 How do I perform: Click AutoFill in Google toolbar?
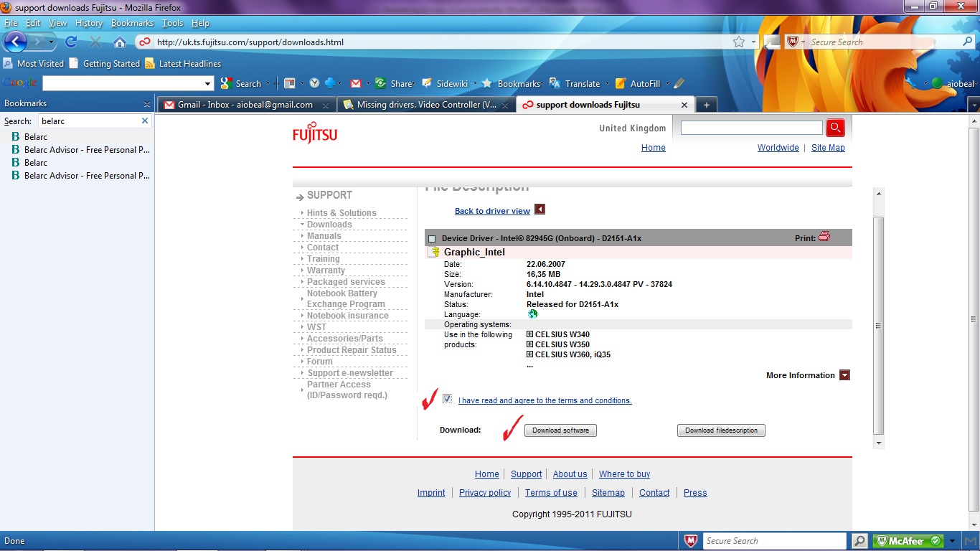pyautogui.click(x=638, y=83)
